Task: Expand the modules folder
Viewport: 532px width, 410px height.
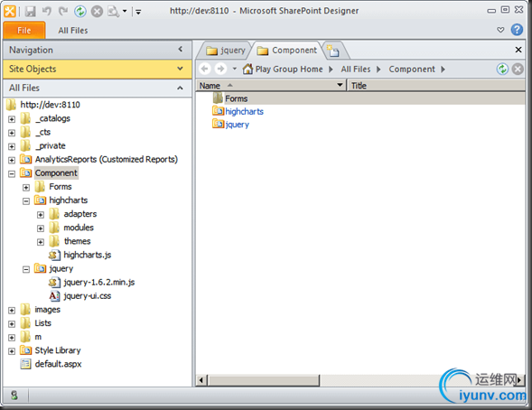Action: (41, 228)
